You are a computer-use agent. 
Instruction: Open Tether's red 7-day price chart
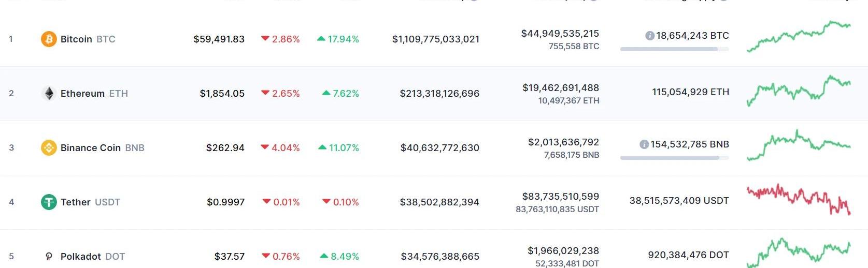coord(798,199)
